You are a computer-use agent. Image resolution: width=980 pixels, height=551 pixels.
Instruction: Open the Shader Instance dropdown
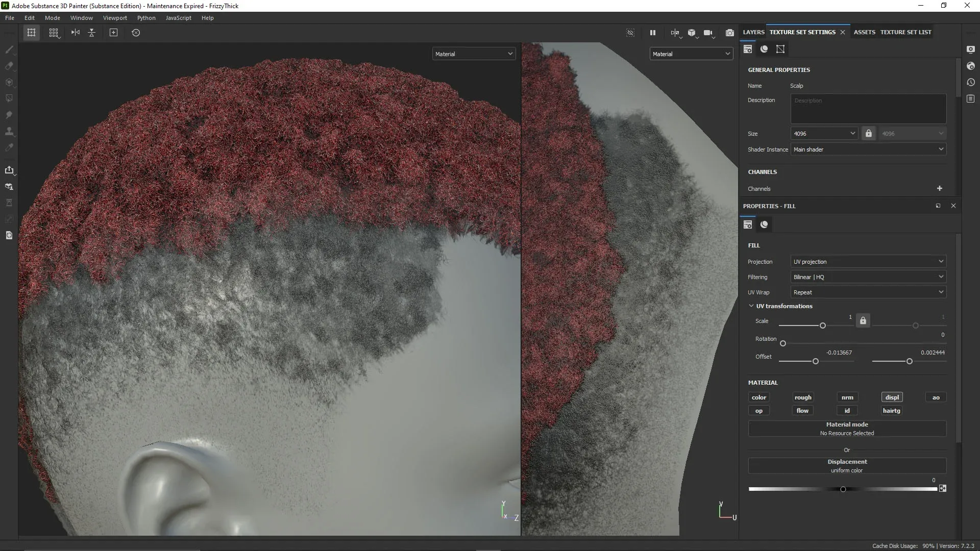pos(868,149)
